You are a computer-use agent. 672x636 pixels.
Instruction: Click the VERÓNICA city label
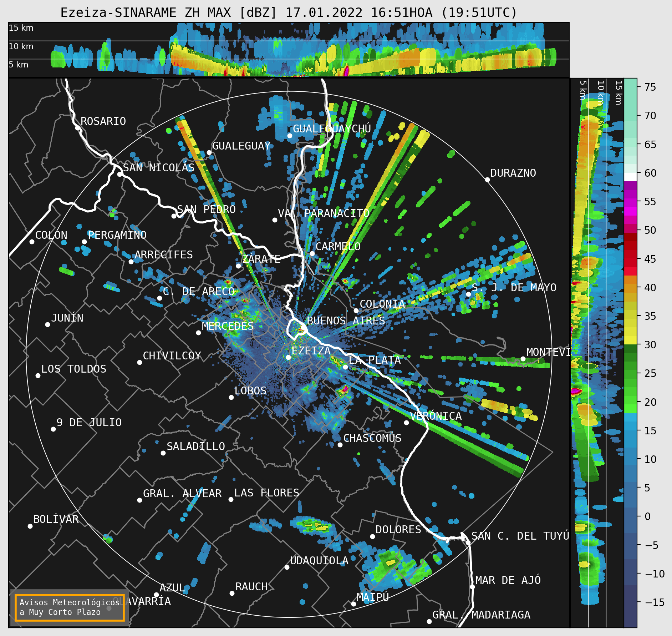click(x=436, y=416)
